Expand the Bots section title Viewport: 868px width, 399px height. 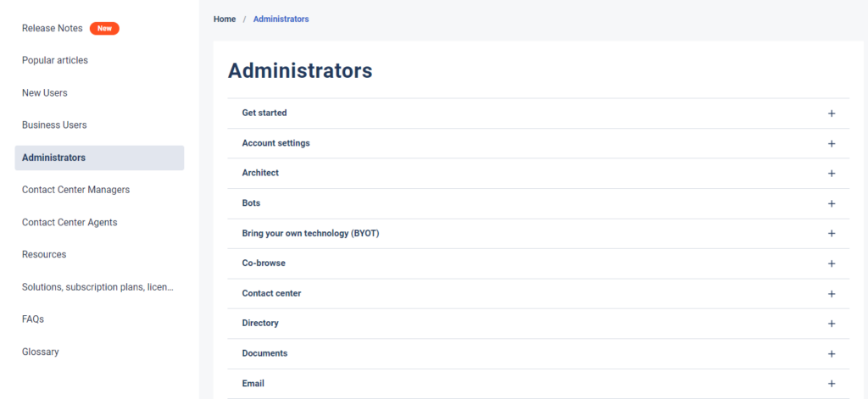251,203
